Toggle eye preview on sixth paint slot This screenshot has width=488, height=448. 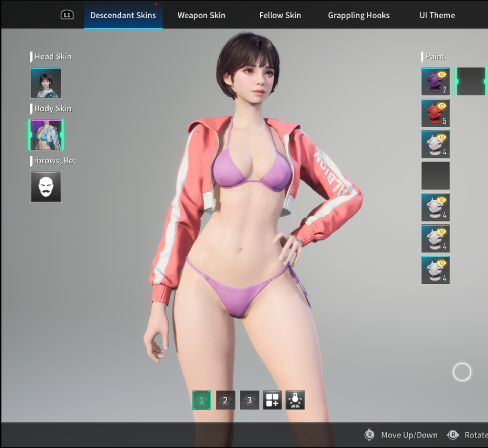coord(442,231)
